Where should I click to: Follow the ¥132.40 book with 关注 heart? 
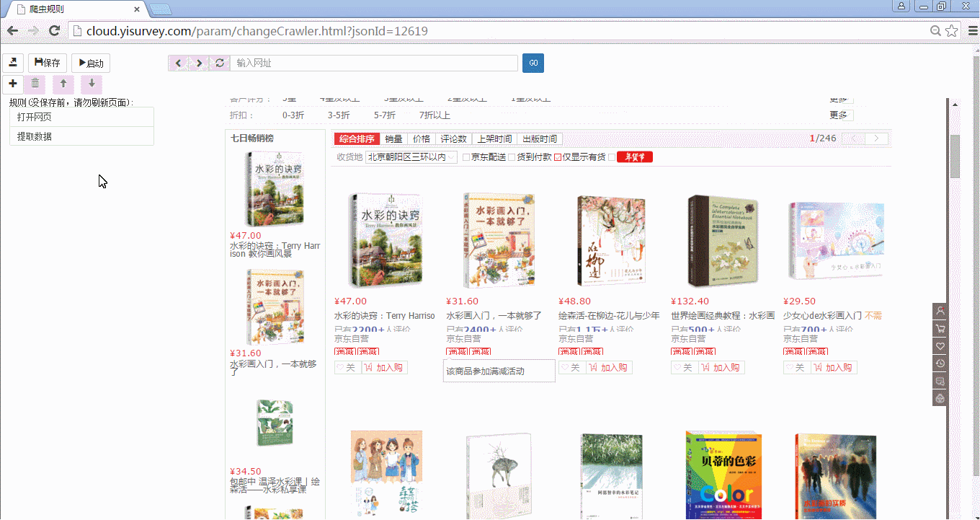tap(685, 368)
